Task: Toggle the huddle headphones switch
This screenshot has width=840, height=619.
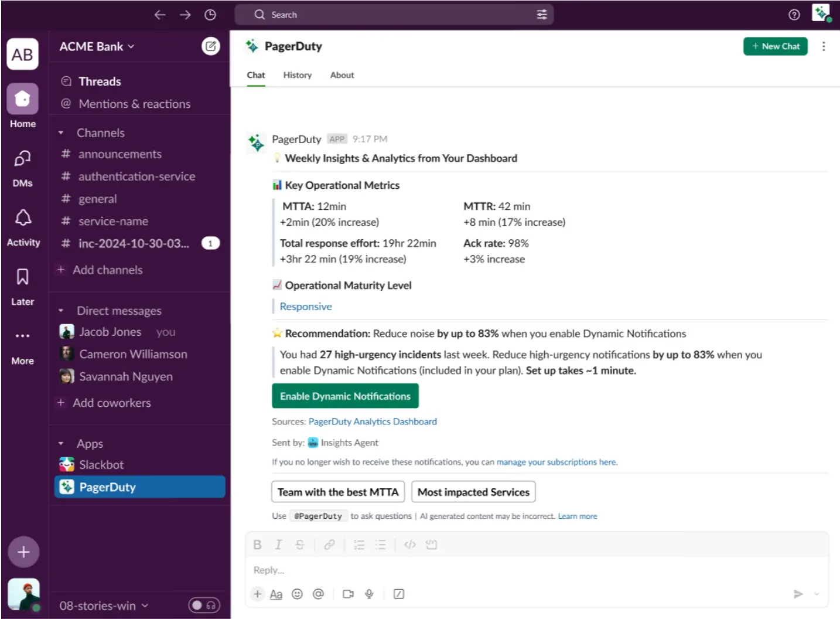Action: [204, 605]
